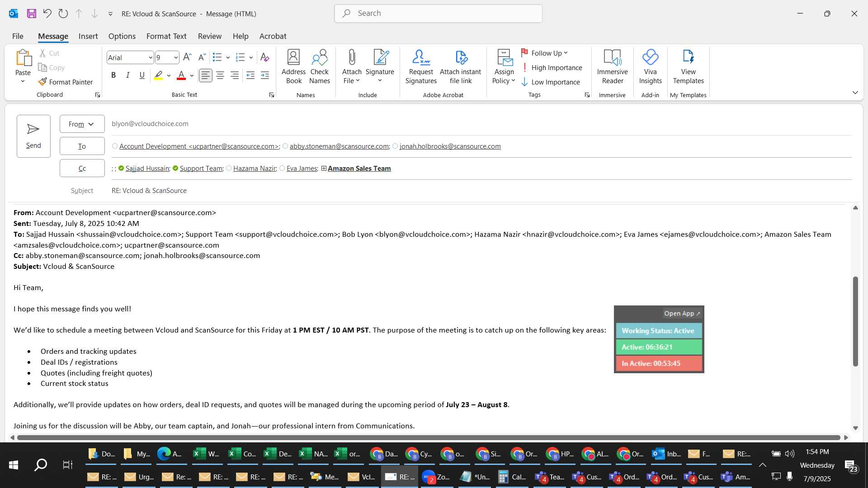Decrease font size with shrink font icon
This screenshot has width=868, height=488.
click(202, 57)
